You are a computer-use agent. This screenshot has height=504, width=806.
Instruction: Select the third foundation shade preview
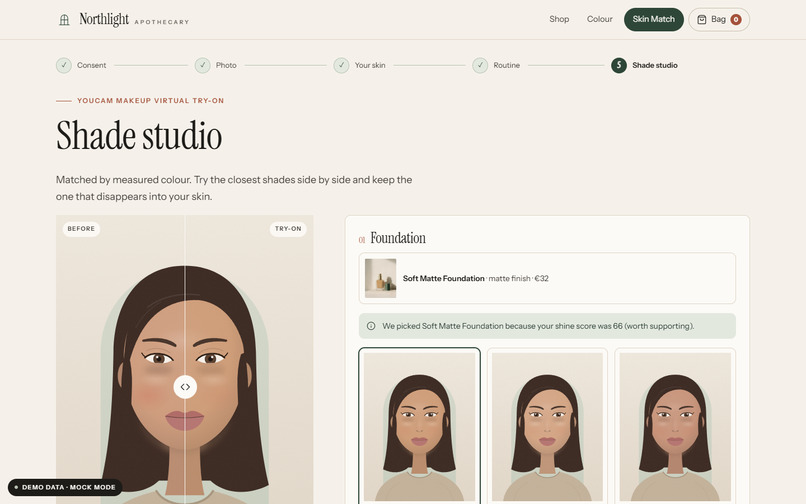pos(675,426)
